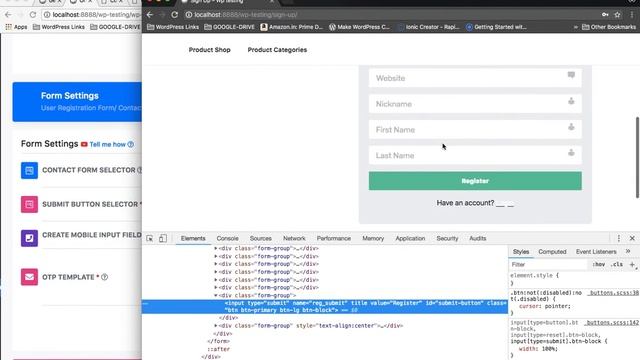Image resolution: width=640 pixels, height=360 pixels.
Task: Open _buttons.scss:142 source link
Action: 611,322
